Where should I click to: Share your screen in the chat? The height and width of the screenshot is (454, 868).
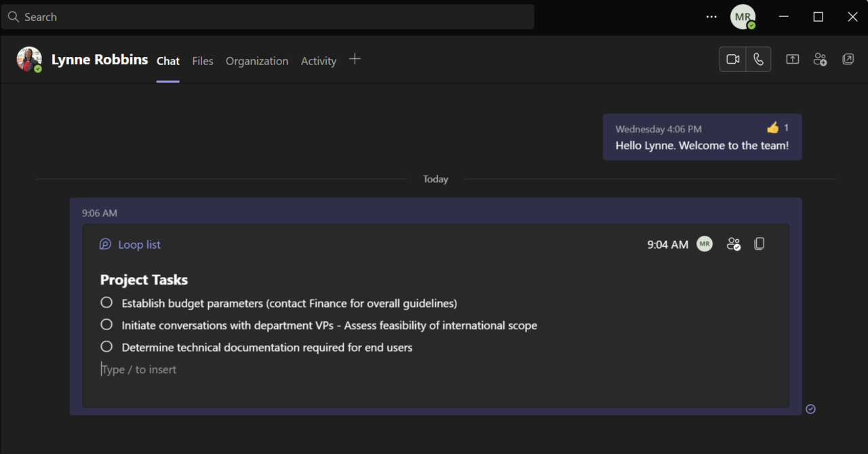point(792,59)
